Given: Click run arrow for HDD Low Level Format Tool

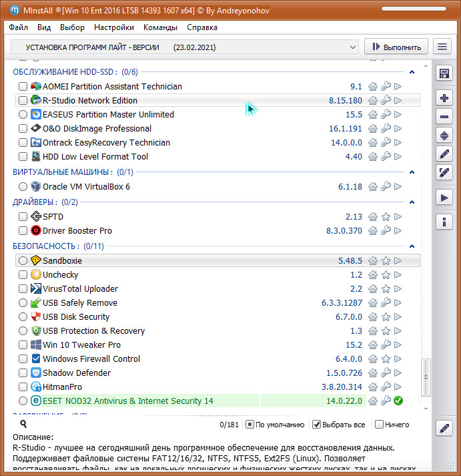Looking at the screenshot, I should tap(398, 157).
